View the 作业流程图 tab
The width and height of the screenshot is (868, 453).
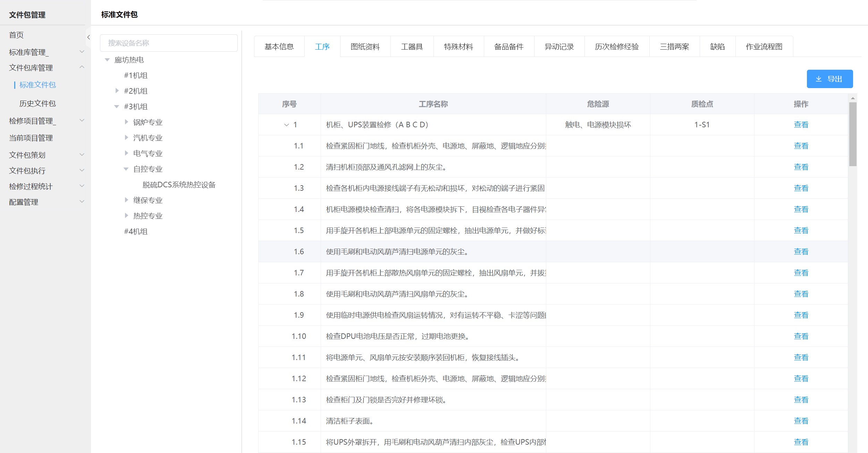pyautogui.click(x=764, y=46)
